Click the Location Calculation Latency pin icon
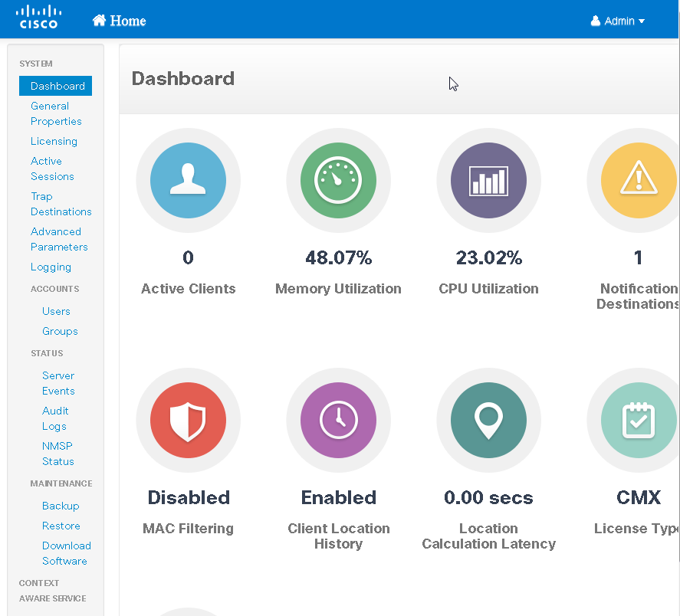The image size is (680, 616). [x=488, y=421]
